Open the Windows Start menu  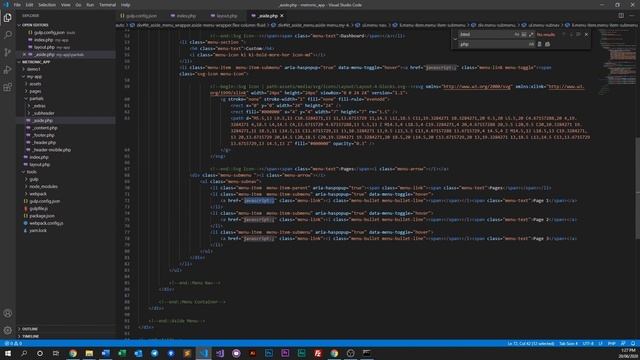tap(8, 353)
